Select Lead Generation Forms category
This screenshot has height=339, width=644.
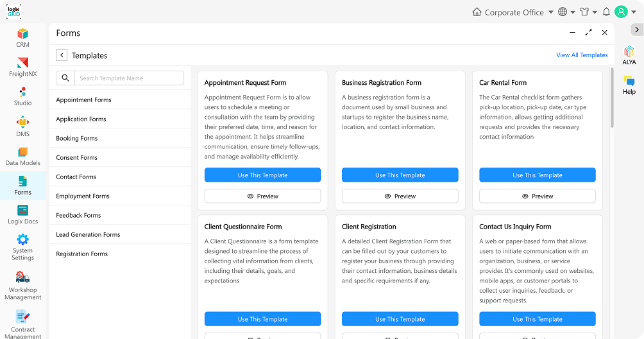point(88,235)
